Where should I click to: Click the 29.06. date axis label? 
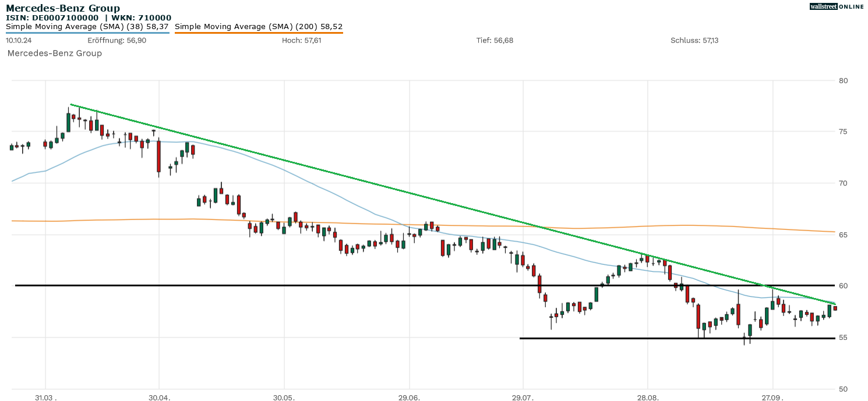(x=409, y=398)
